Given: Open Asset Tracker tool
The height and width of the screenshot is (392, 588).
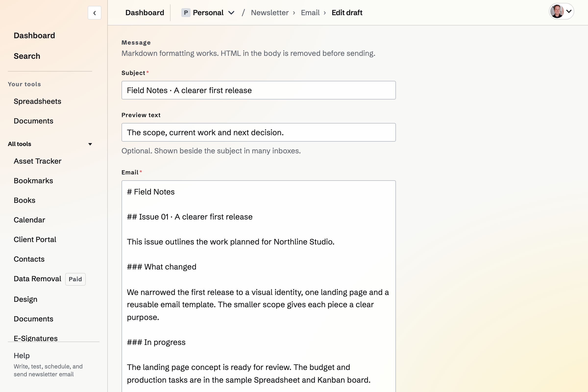Looking at the screenshot, I should [x=37, y=161].
